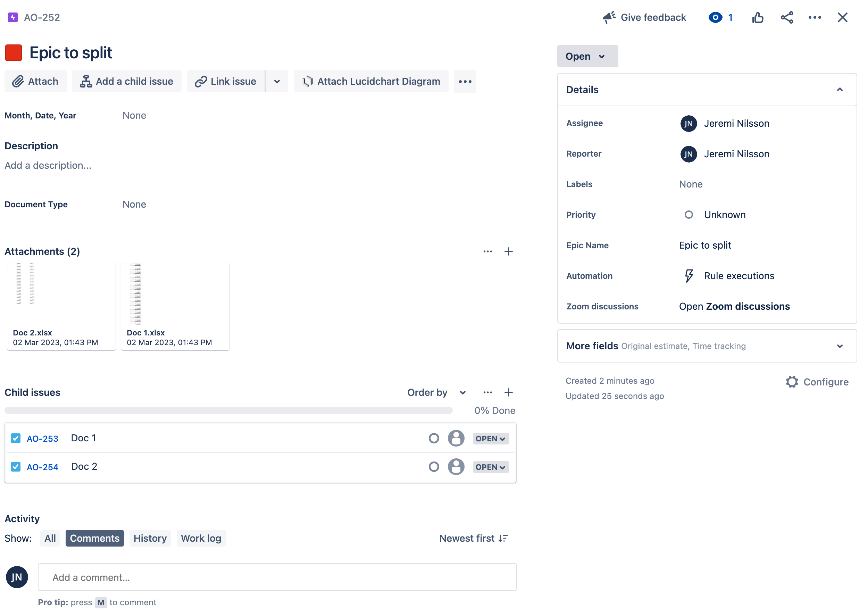The width and height of the screenshot is (868, 616).
Task: Click the thumbs-up vote icon
Action: coord(757,17)
